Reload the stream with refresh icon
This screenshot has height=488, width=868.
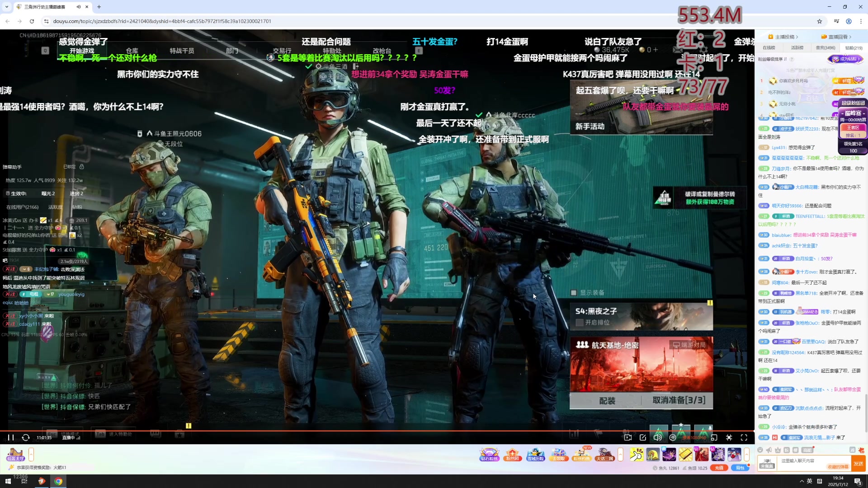tap(26, 437)
